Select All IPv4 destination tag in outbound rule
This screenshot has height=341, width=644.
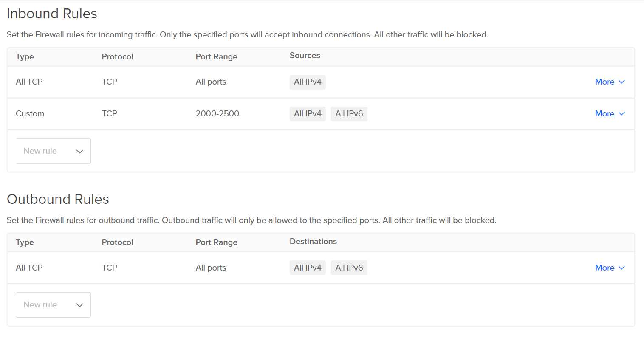[308, 268]
